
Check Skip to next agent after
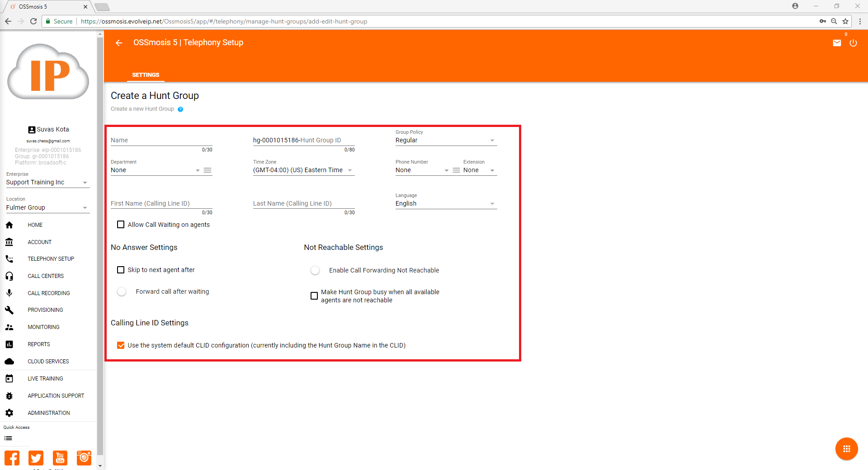(121, 270)
